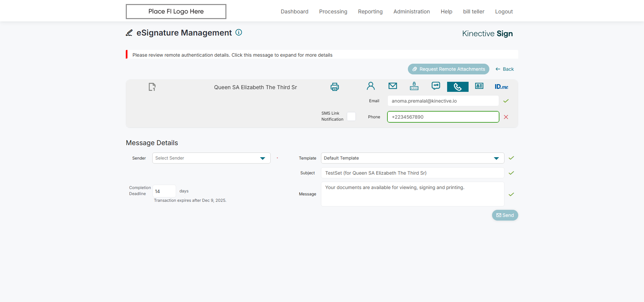The height and width of the screenshot is (302, 644).
Task: Enable the SMS Link Notification checkbox
Action: click(351, 116)
